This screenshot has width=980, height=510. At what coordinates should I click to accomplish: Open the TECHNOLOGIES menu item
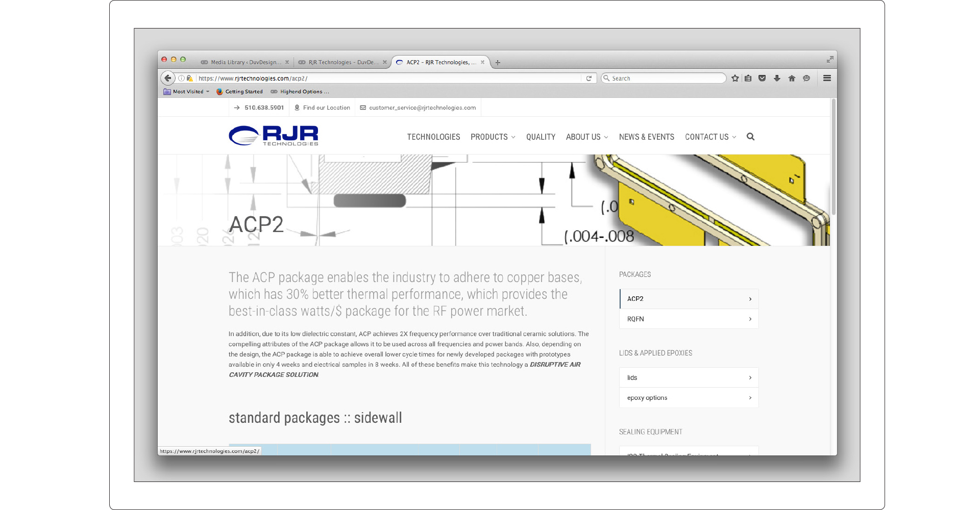[433, 137]
